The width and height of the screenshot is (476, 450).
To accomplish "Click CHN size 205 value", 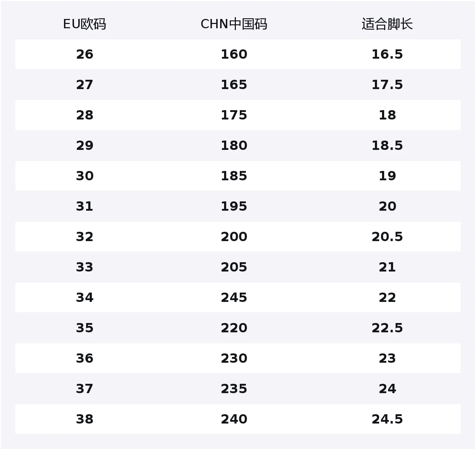I will (x=234, y=267).
